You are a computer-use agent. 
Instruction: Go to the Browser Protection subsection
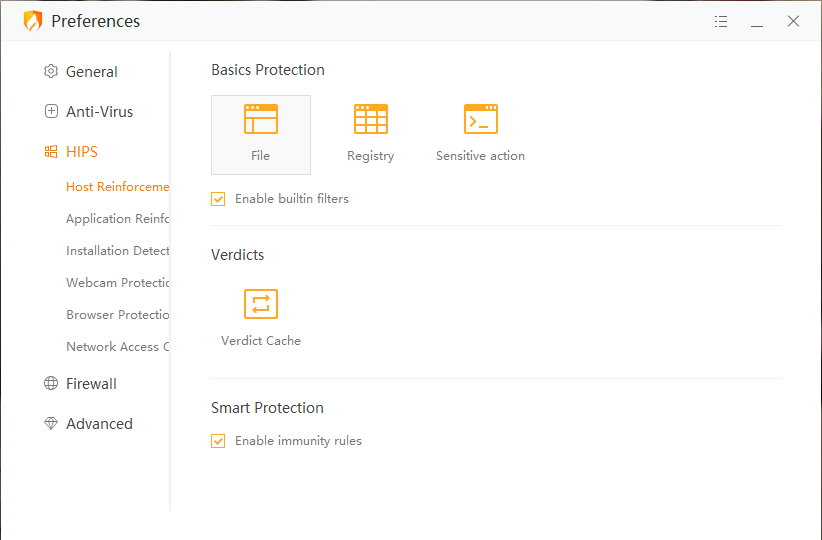[x=117, y=315]
